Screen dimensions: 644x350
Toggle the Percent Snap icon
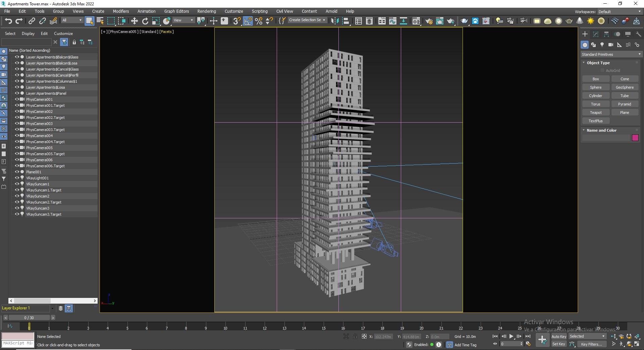pos(259,21)
